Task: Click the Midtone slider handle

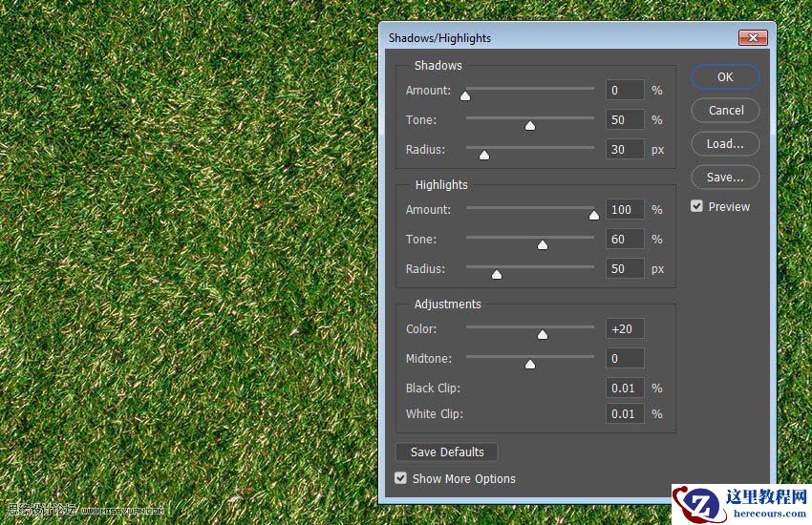Action: coord(530,364)
